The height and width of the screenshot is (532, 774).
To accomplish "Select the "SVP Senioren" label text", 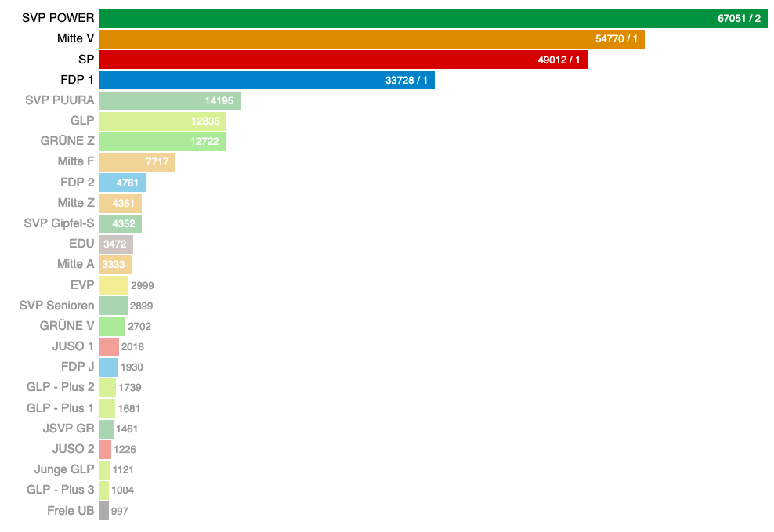I will click(56, 306).
